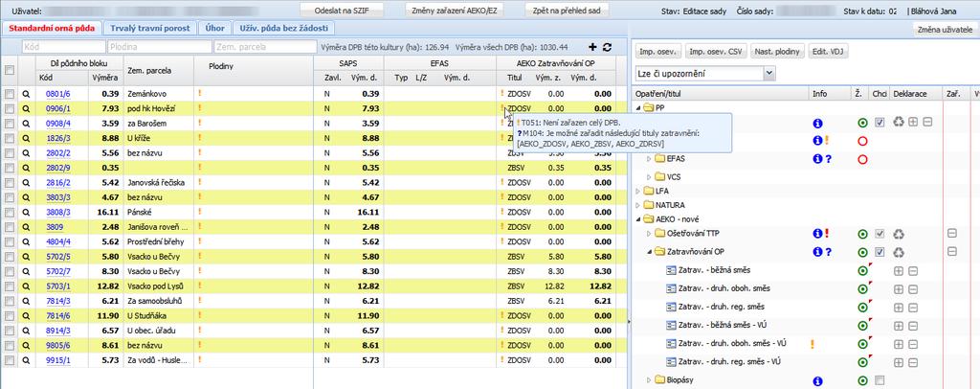Screen dimensions: 980x389
Task: Collapse the AEKO - nové folder
Action: click(638, 219)
